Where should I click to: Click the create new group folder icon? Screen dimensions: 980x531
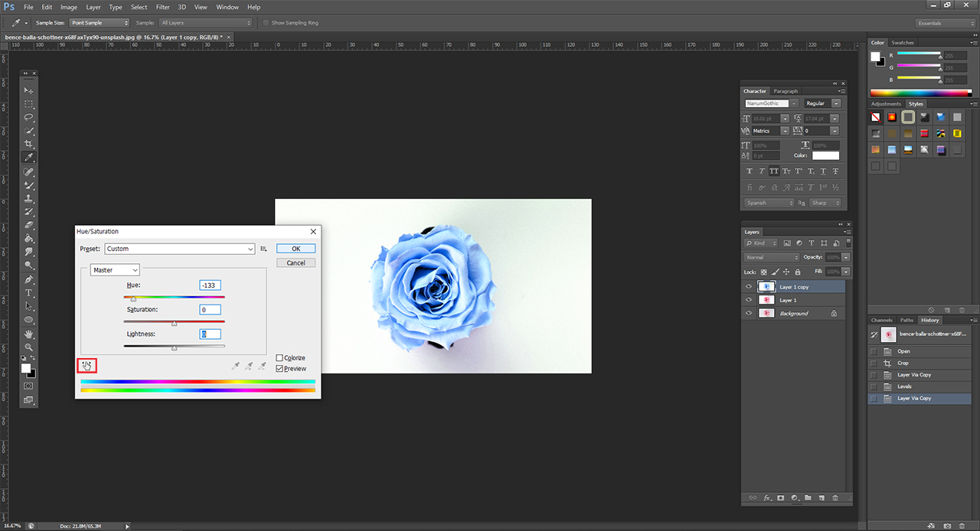point(808,497)
